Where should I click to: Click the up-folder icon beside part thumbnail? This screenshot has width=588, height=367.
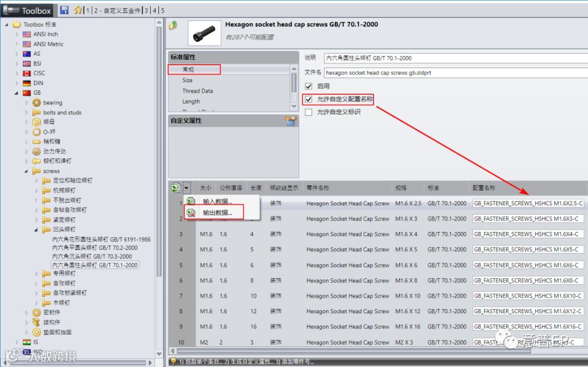pos(173,26)
